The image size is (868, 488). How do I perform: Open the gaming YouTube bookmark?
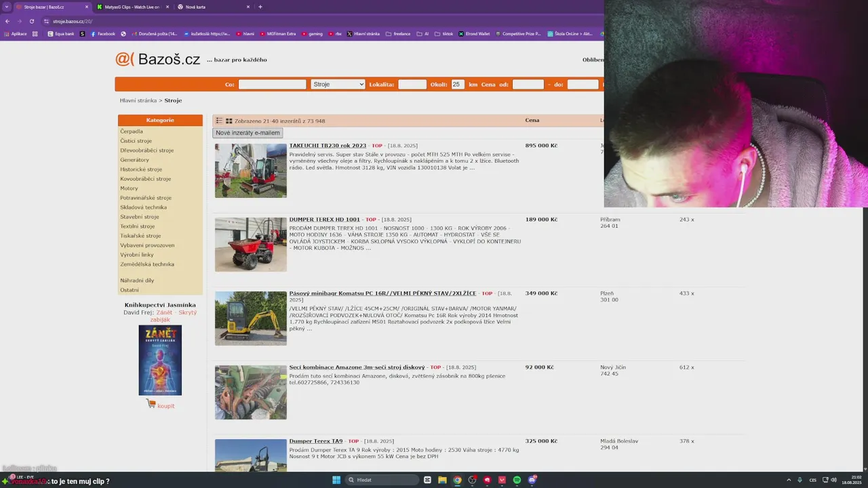[312, 34]
